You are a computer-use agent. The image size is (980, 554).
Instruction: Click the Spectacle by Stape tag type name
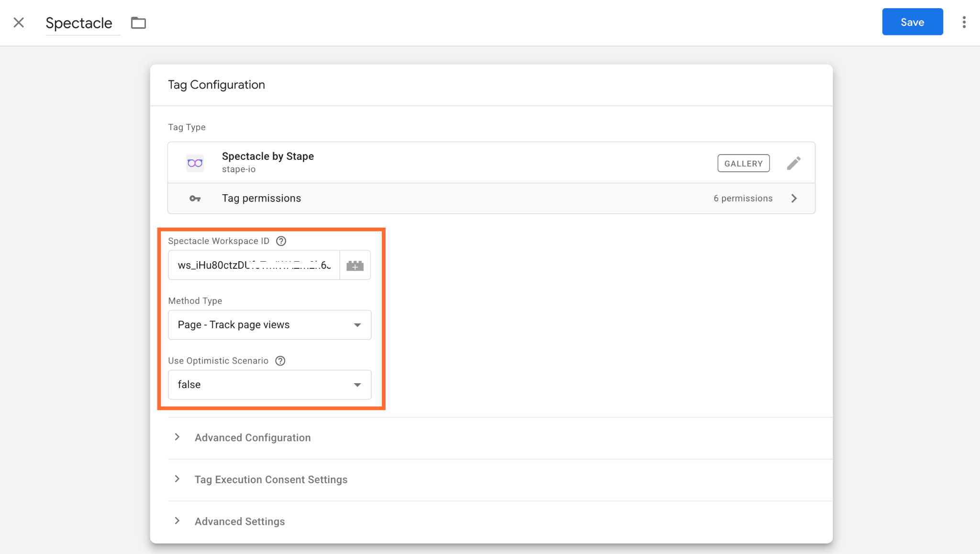click(x=267, y=156)
